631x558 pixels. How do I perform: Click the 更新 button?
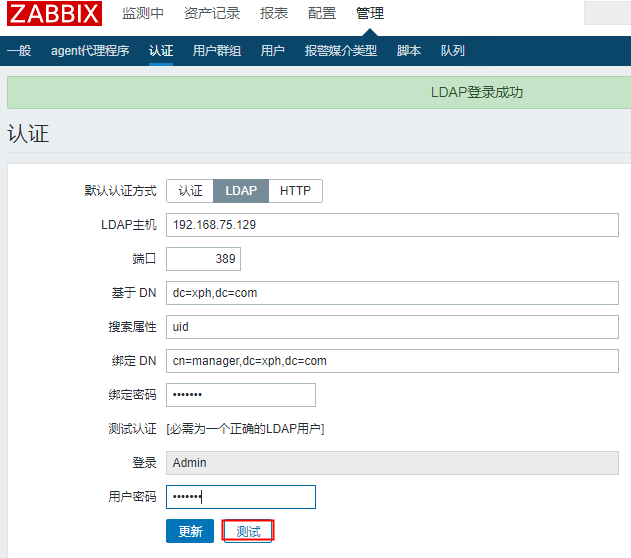tap(190, 531)
